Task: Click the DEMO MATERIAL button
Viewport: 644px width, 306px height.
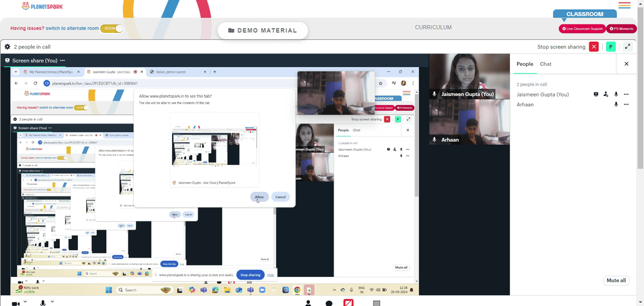Action: click(263, 30)
